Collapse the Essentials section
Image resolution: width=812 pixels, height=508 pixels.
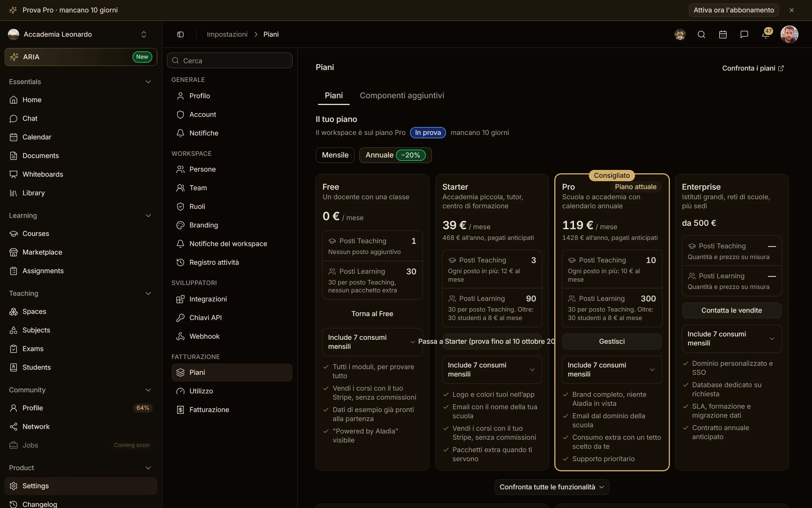coord(148,82)
